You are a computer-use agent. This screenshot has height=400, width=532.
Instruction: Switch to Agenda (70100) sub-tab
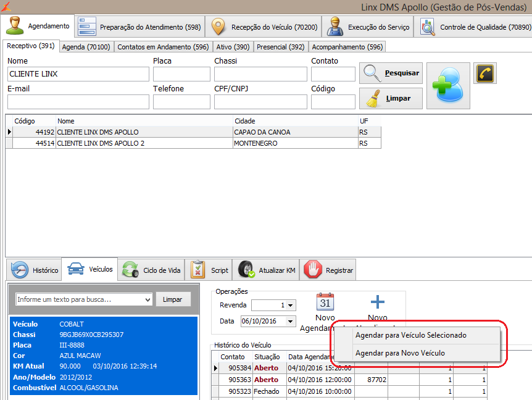[x=86, y=47]
